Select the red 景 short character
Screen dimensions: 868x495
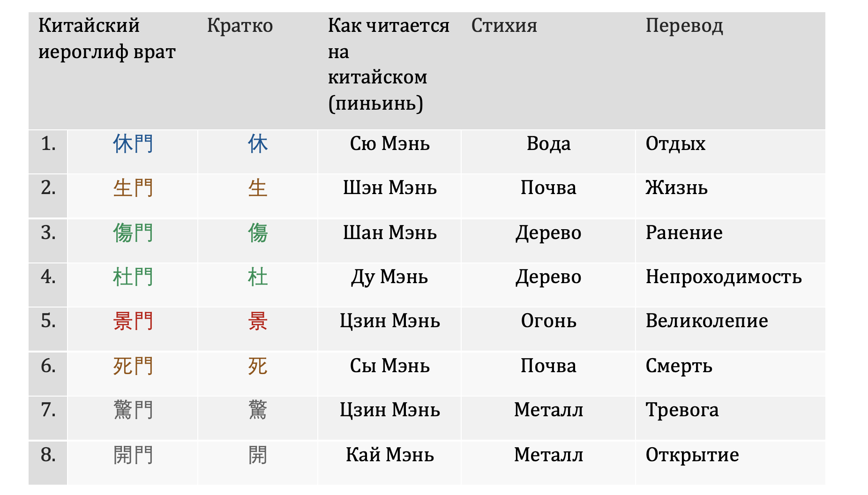(258, 321)
